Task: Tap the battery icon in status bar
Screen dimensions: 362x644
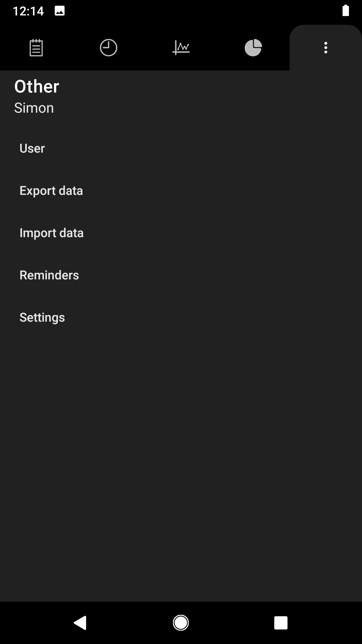Action: coord(346,11)
